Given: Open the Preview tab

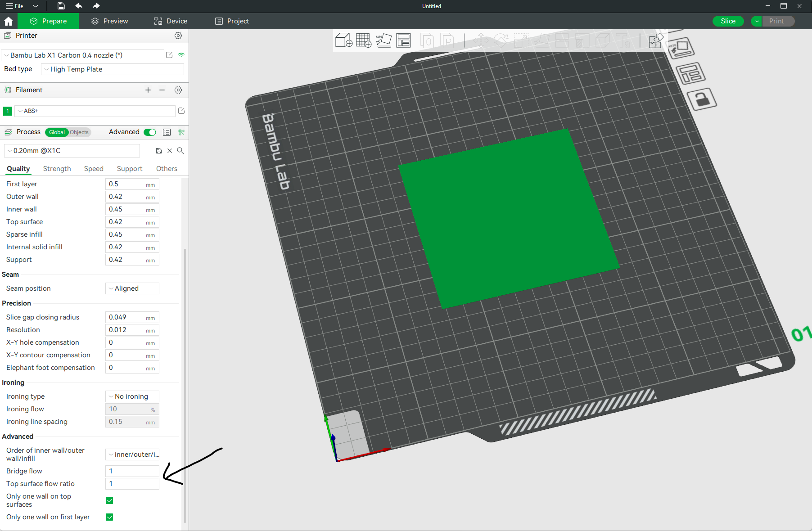Looking at the screenshot, I should 109,21.
